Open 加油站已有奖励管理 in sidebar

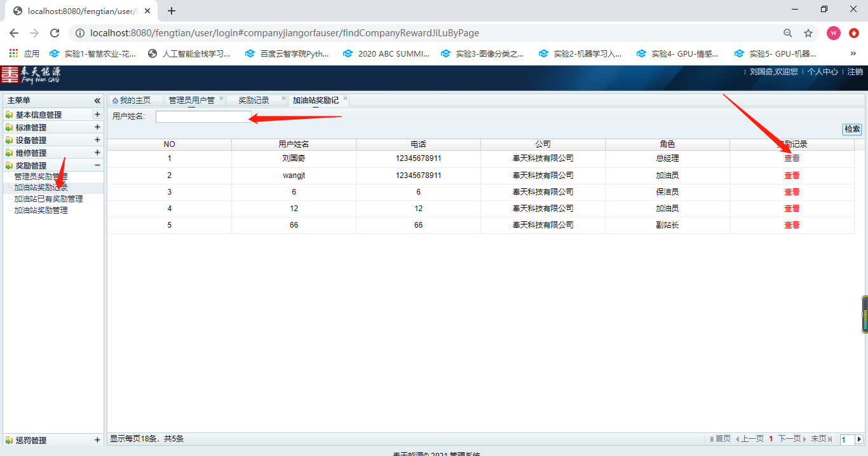[x=48, y=199]
